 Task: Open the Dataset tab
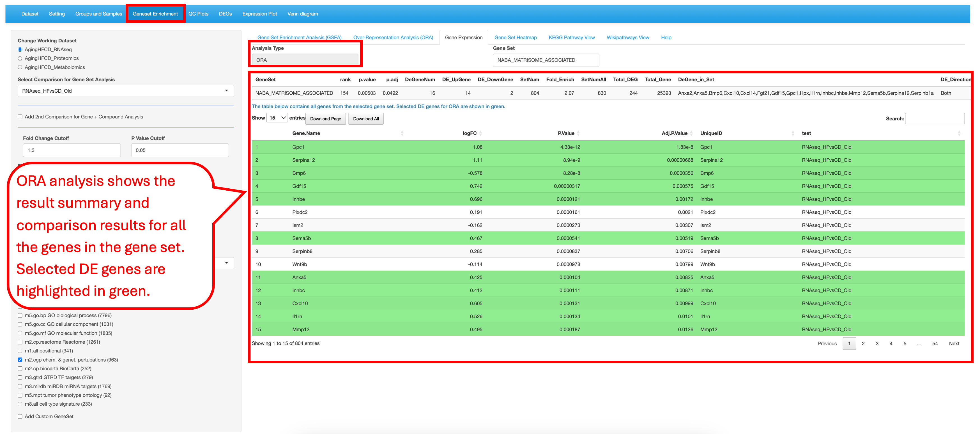30,14
